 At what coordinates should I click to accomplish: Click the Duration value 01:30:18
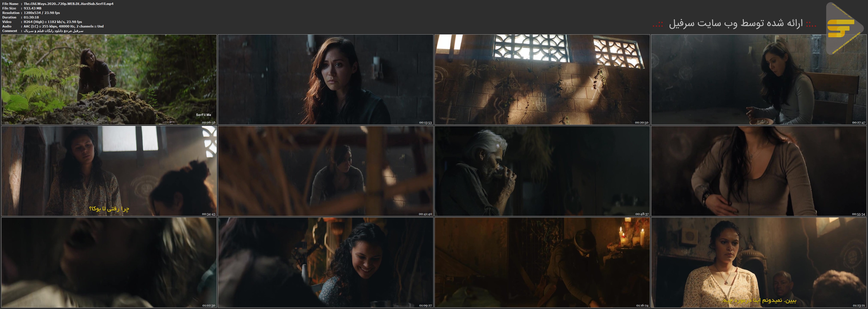click(x=31, y=17)
